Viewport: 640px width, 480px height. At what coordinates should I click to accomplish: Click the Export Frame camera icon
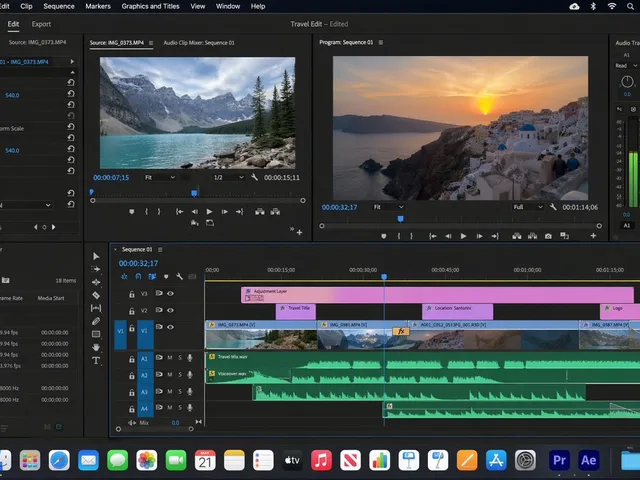click(548, 236)
